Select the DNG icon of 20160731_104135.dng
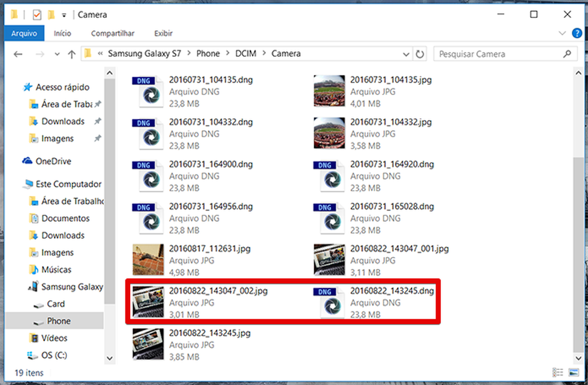588x385 pixels. [x=148, y=91]
